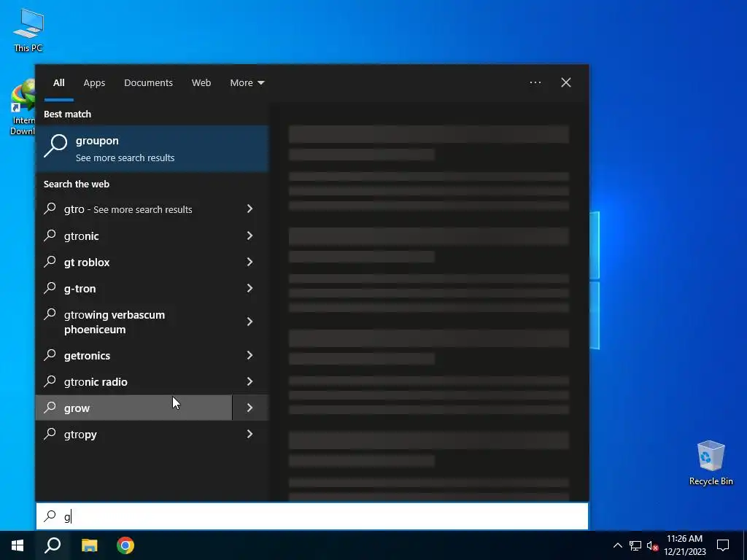Switch to the Documents search tab
This screenshot has width=747, height=560.
[148, 83]
